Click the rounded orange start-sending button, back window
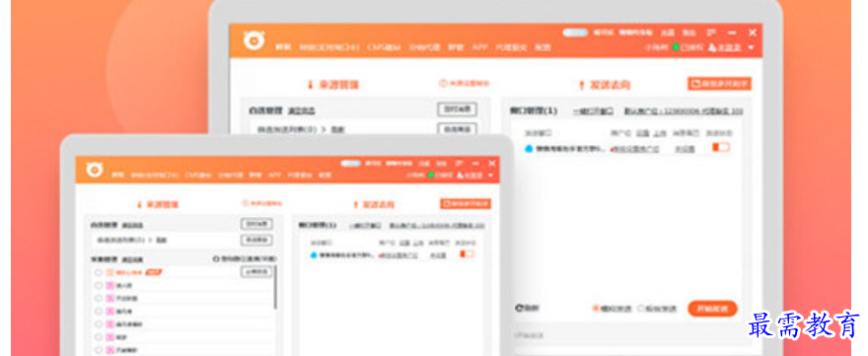 click(x=712, y=309)
